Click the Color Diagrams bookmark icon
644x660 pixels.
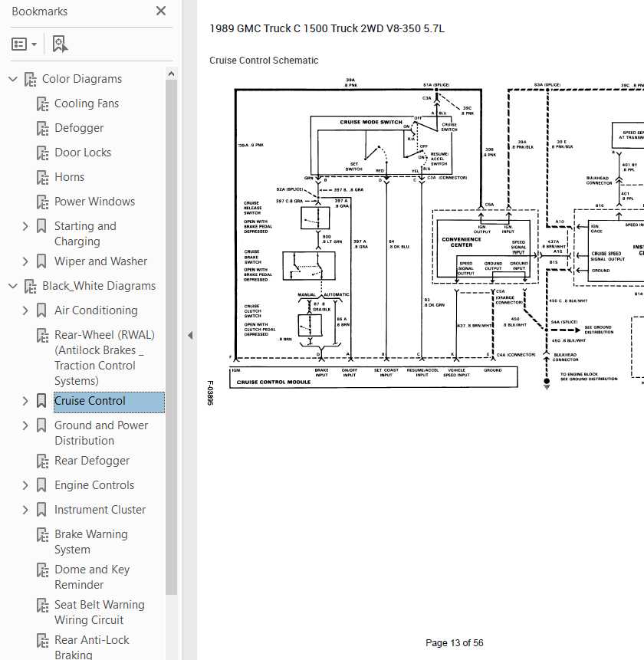click(x=31, y=79)
